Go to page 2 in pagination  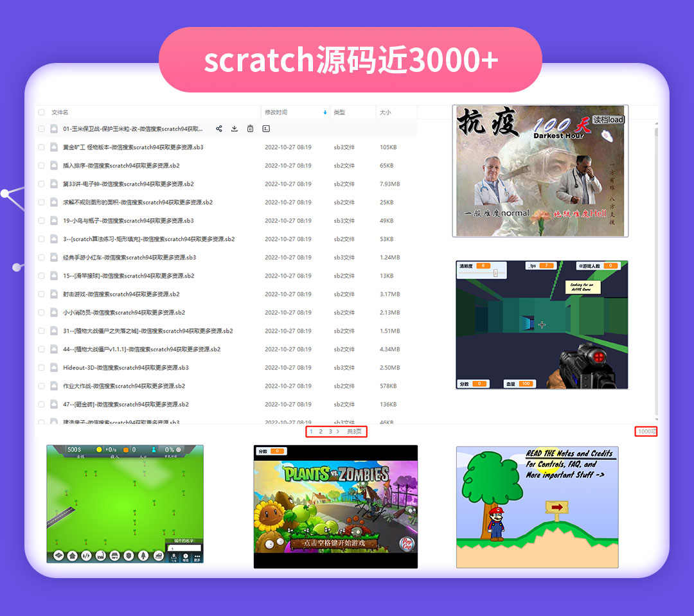[x=321, y=432]
